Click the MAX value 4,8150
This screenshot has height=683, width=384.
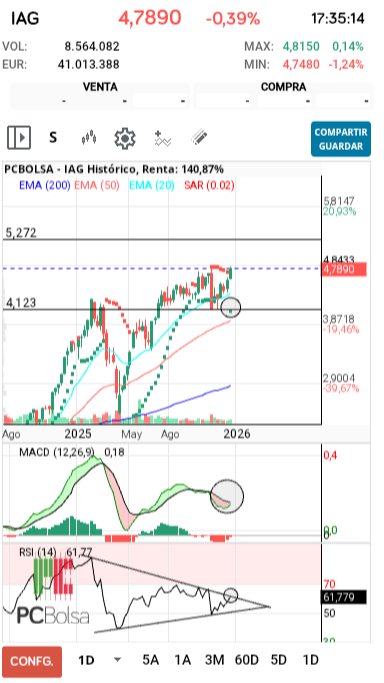(301, 47)
